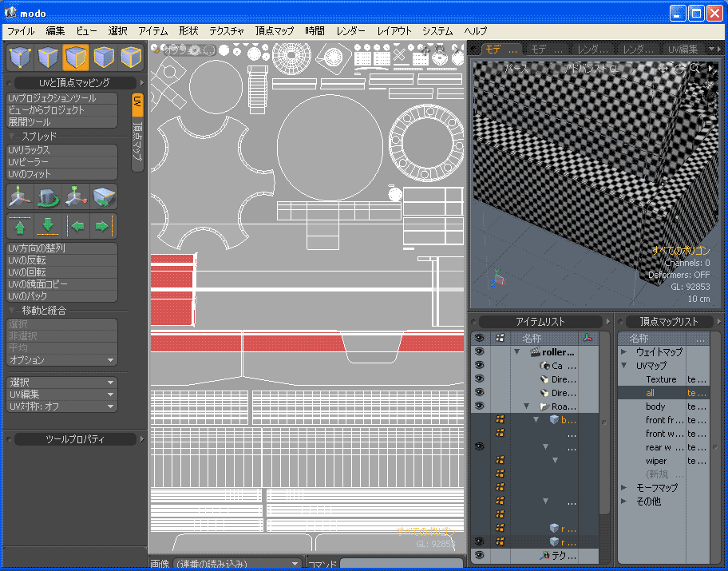Click the modo logo in title bar
728x571 pixels.
point(10,13)
